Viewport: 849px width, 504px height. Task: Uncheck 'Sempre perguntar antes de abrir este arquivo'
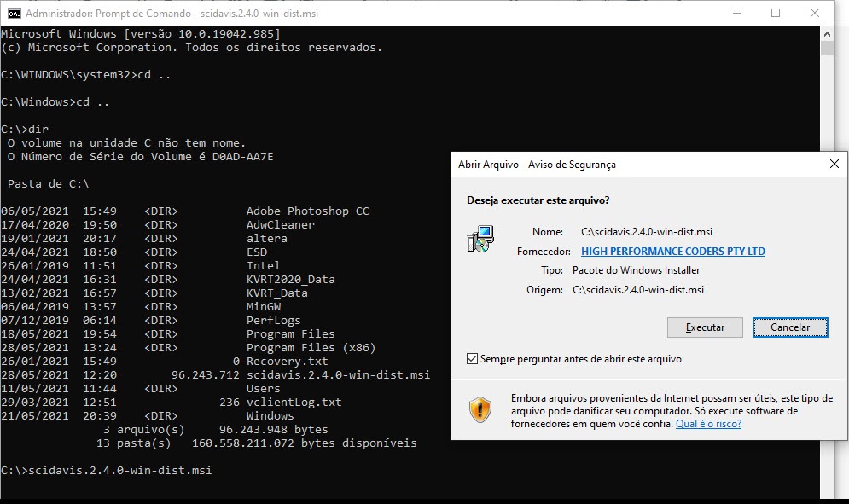[x=472, y=358]
